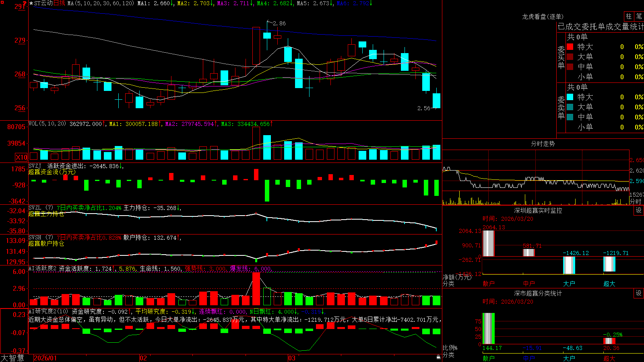644x362 pixels.
Task: Click the X10 volume scale box
Action: pos(21,157)
